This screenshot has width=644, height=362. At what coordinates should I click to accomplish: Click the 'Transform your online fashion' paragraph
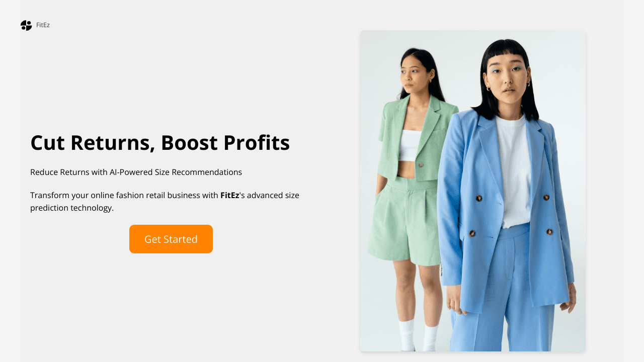coord(165,201)
